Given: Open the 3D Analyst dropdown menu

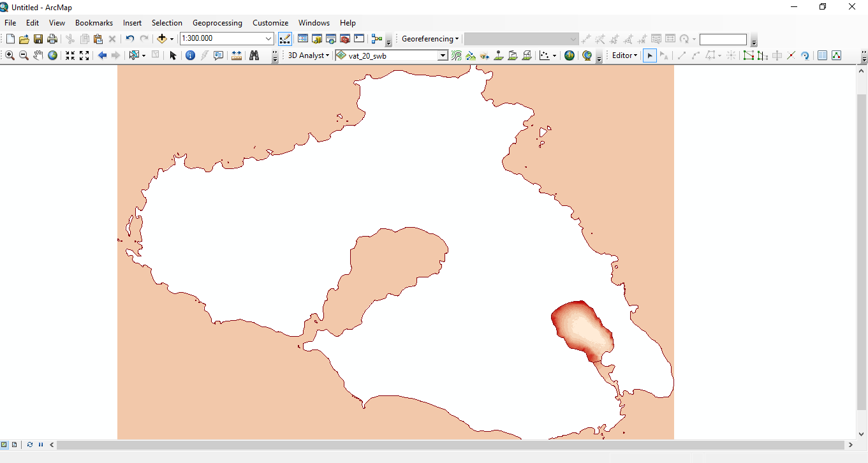Looking at the screenshot, I should tap(309, 55).
